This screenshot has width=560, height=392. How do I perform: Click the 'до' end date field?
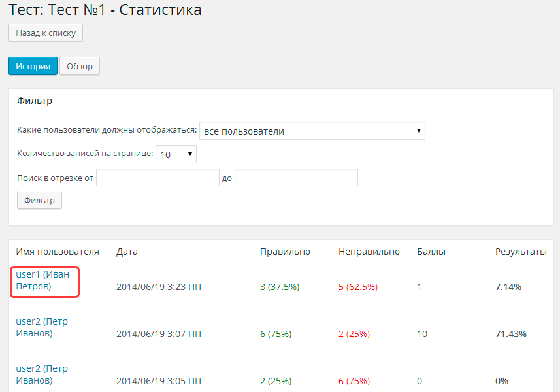[296, 178]
